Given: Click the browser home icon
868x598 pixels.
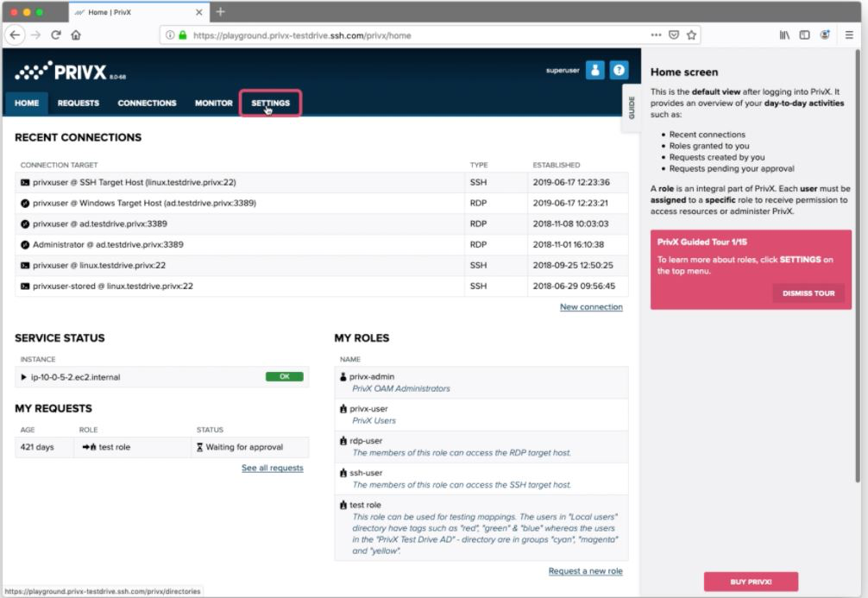Looking at the screenshot, I should pos(76,35).
